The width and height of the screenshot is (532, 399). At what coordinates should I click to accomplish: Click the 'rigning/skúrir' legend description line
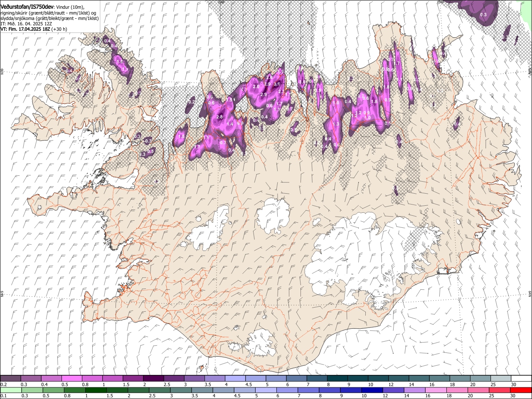tap(48, 13)
